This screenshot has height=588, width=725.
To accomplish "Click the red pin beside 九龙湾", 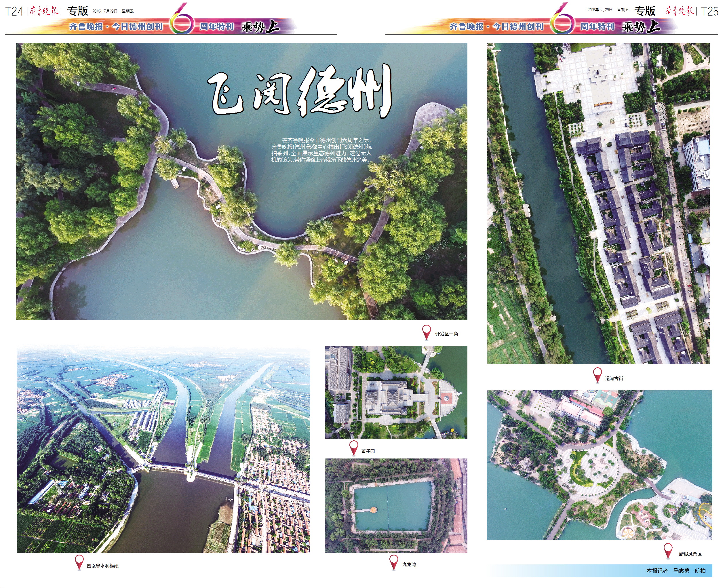I will [393, 562].
